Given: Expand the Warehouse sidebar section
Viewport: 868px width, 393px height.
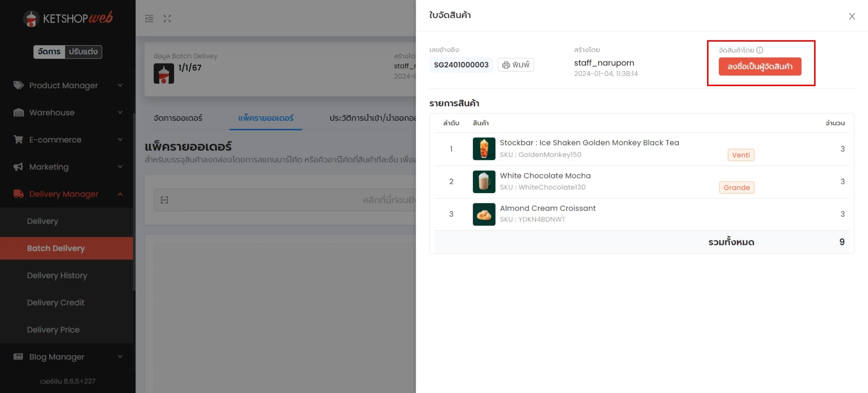Looking at the screenshot, I should click(68, 113).
